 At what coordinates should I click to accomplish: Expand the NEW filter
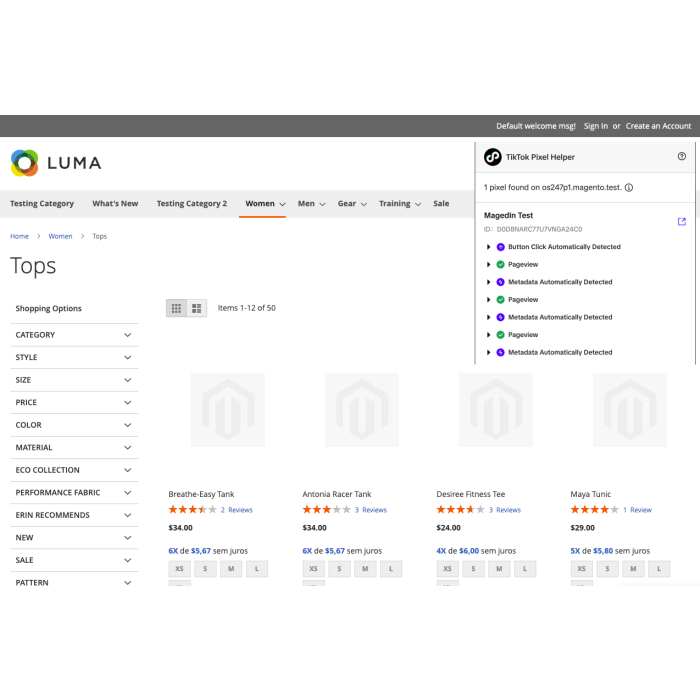74,538
